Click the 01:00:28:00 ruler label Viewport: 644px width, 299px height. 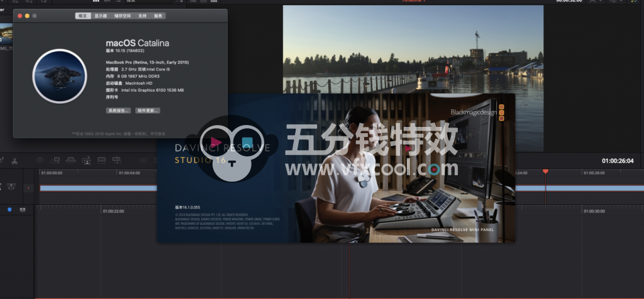coord(594,173)
